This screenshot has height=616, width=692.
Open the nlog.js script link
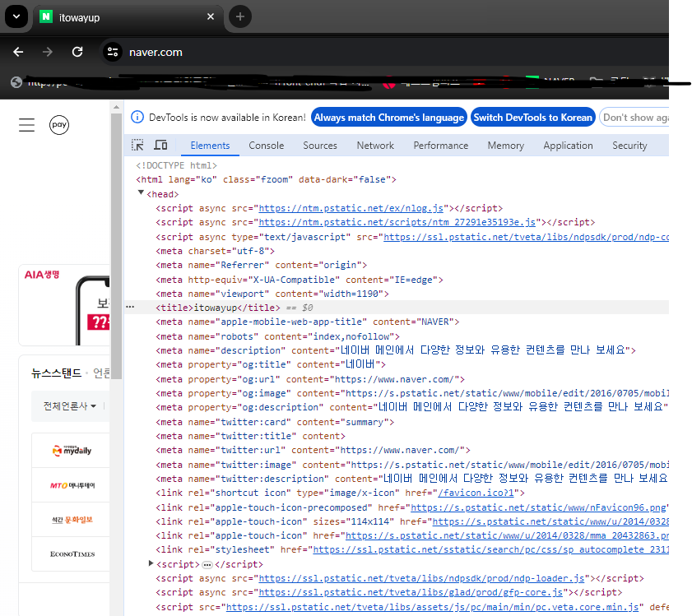pos(351,208)
